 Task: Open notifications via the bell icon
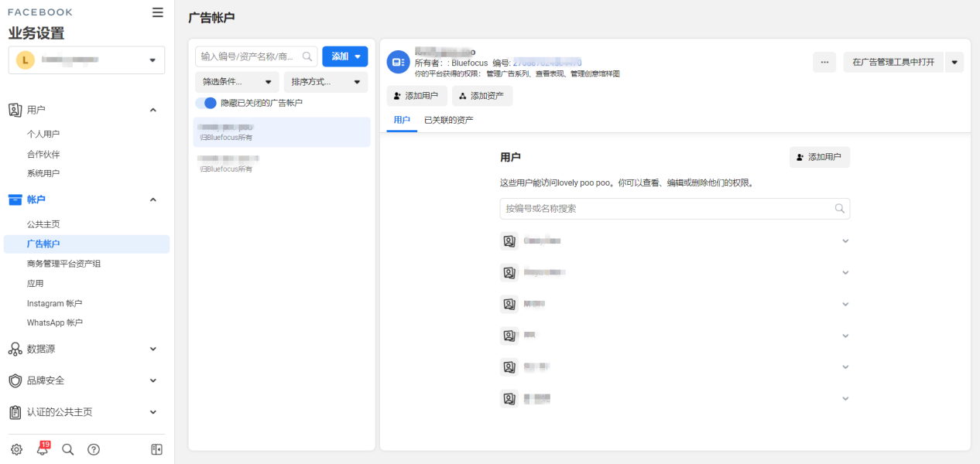pyautogui.click(x=42, y=449)
